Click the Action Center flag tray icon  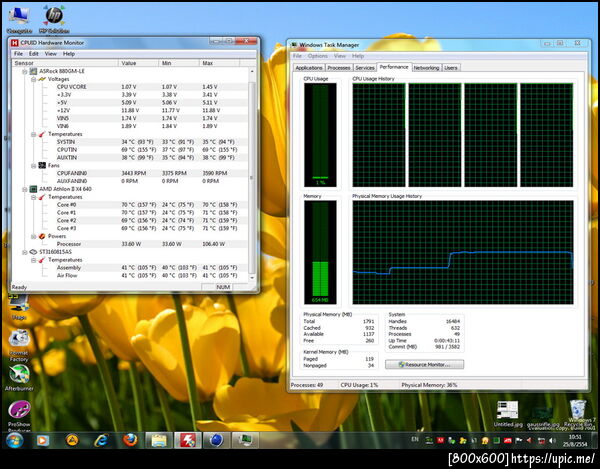point(519,441)
